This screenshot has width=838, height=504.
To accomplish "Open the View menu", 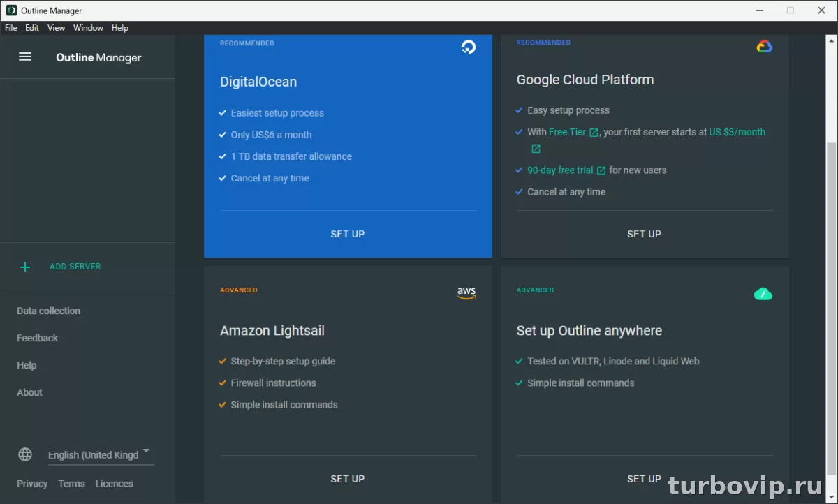I will (x=56, y=28).
